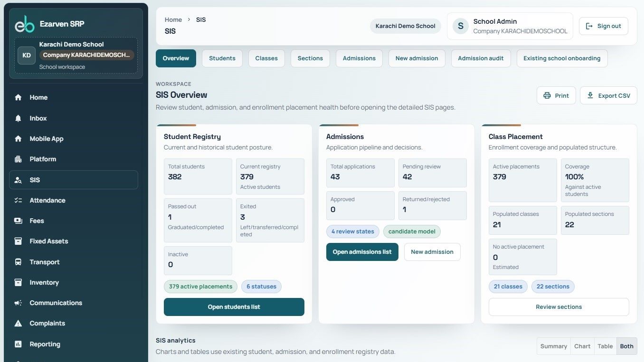644x362 pixels.
Task: Open the Students tab
Action: tap(222, 58)
